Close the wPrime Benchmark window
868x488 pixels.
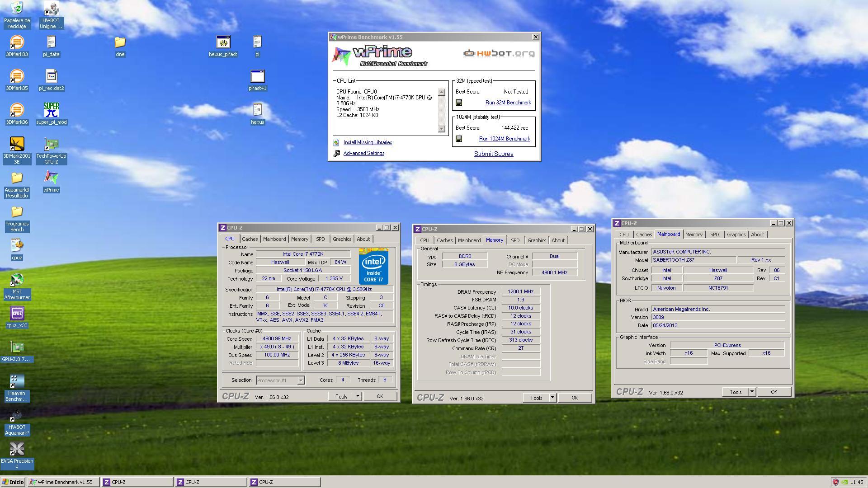tap(536, 37)
